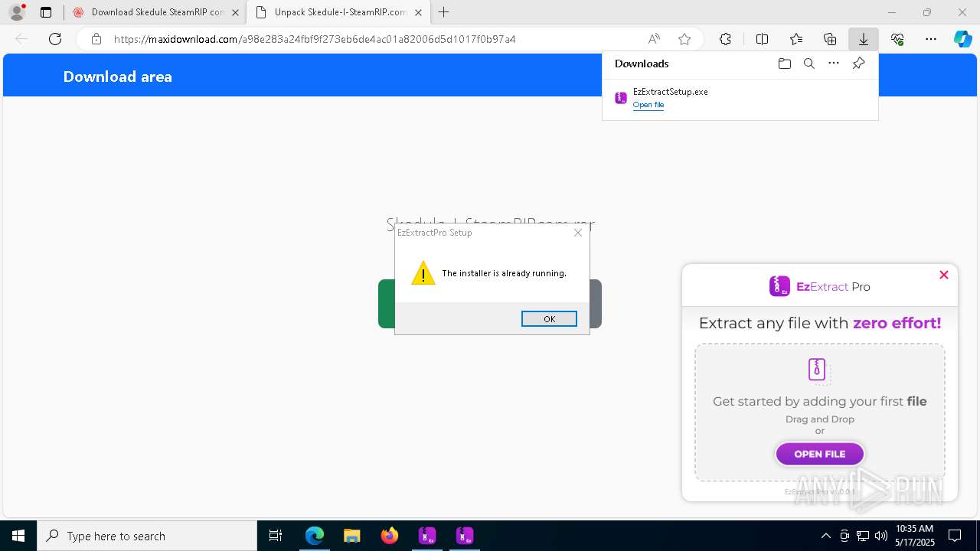Search downloads with the magnifier icon
This screenshot has height=551, width=980.
tap(808, 64)
